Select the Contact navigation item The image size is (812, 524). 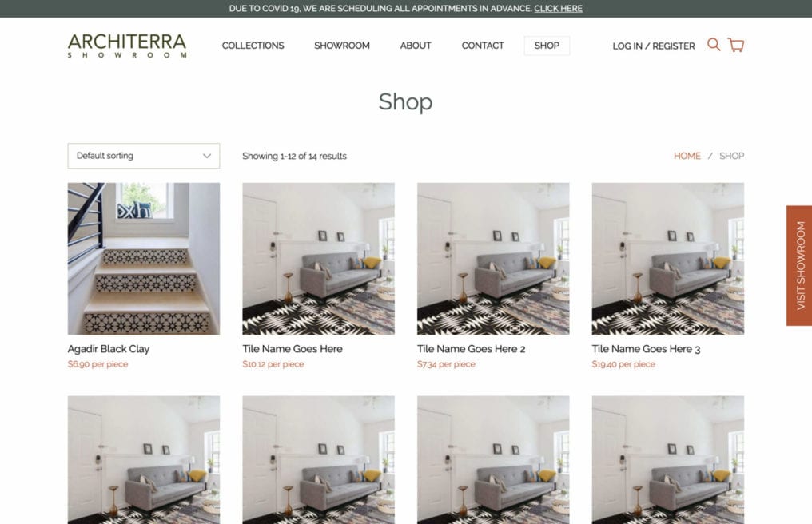[483, 46]
